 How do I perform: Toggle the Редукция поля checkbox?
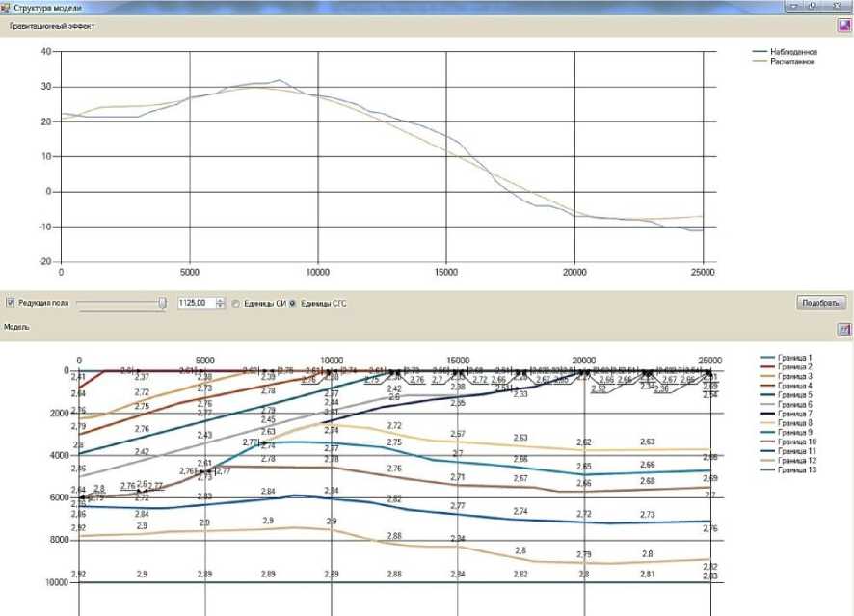point(10,303)
